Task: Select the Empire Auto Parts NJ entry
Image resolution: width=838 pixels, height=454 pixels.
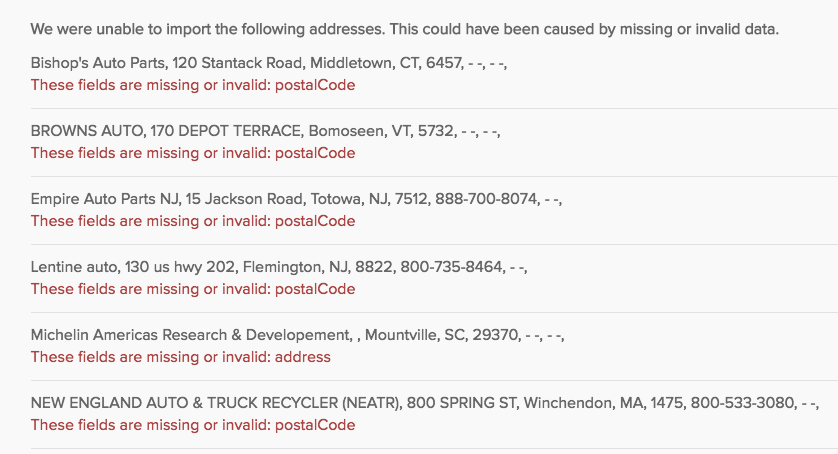Action: (296, 199)
